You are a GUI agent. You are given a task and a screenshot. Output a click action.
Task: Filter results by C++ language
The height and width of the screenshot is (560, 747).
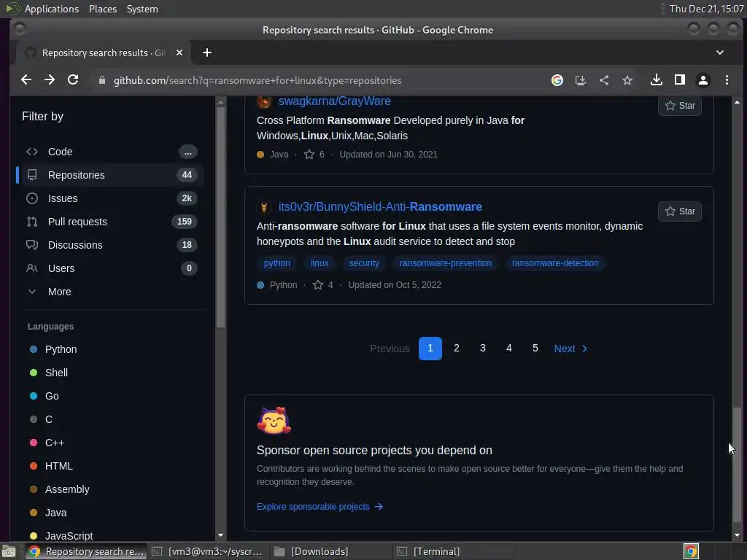(54, 443)
